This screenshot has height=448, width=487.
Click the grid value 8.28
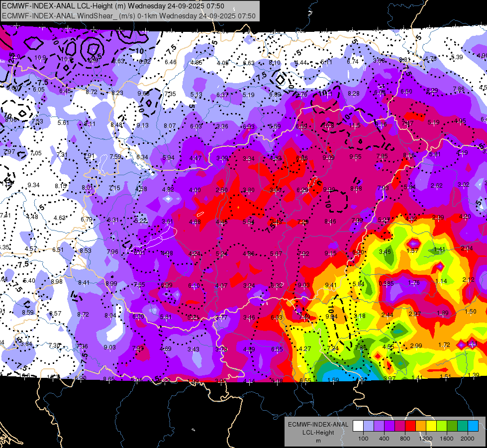[354, 93]
